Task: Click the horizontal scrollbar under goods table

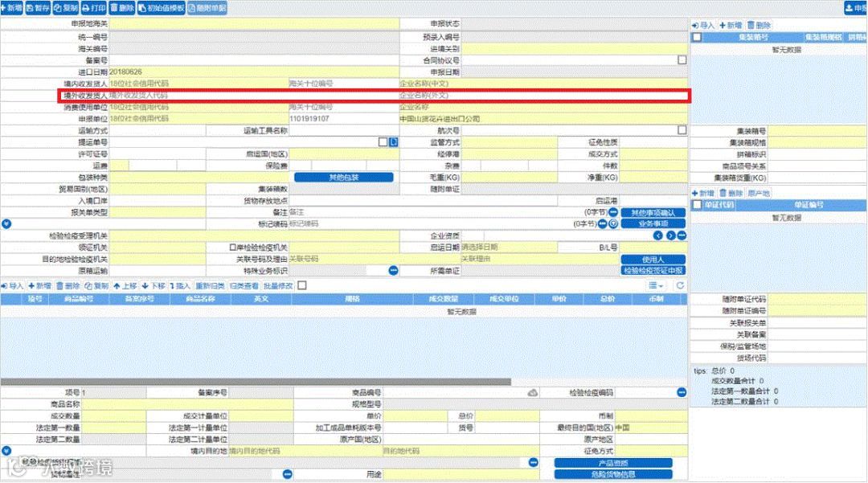Action: pos(256,382)
